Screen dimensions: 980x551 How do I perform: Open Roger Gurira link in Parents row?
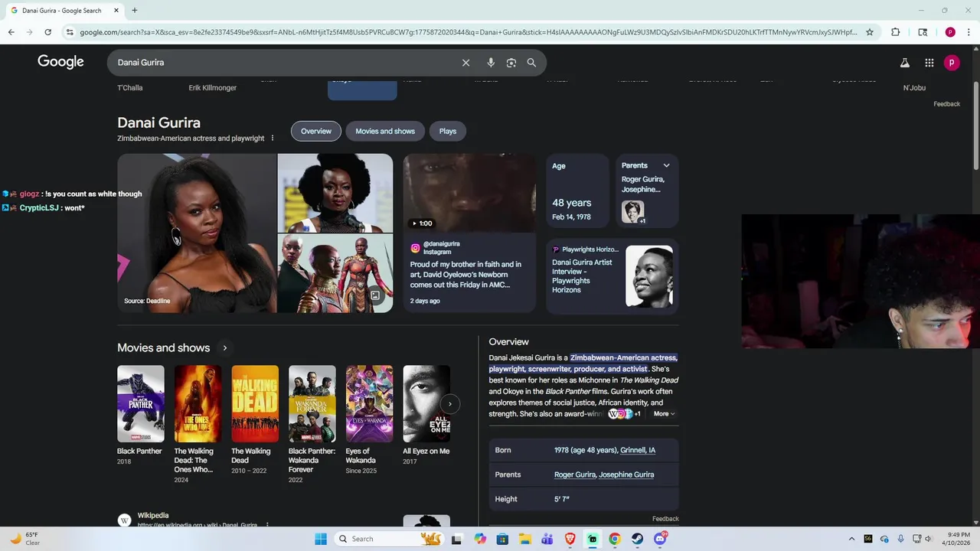575,474
